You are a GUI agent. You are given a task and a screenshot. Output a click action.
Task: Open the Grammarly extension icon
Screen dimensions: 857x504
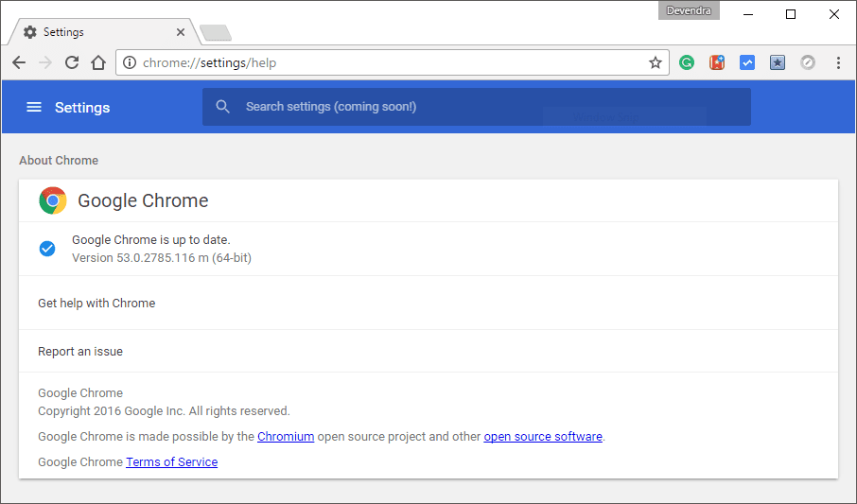pyautogui.click(x=687, y=62)
